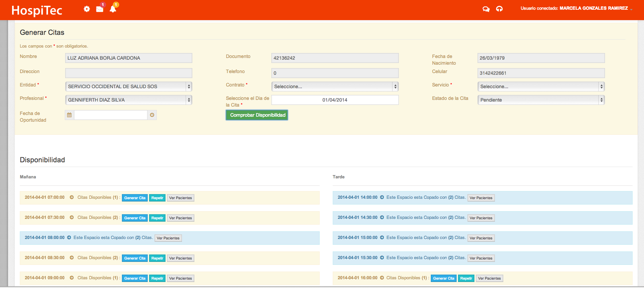The image size is (644, 288).
Task: Open the bell alerts icon
Action: click(x=113, y=9)
